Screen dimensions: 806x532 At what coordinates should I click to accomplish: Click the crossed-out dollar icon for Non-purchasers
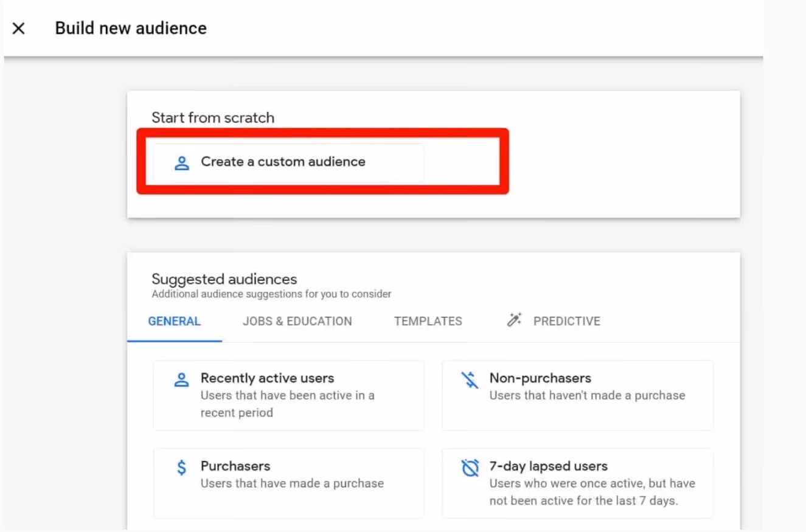tap(470, 381)
